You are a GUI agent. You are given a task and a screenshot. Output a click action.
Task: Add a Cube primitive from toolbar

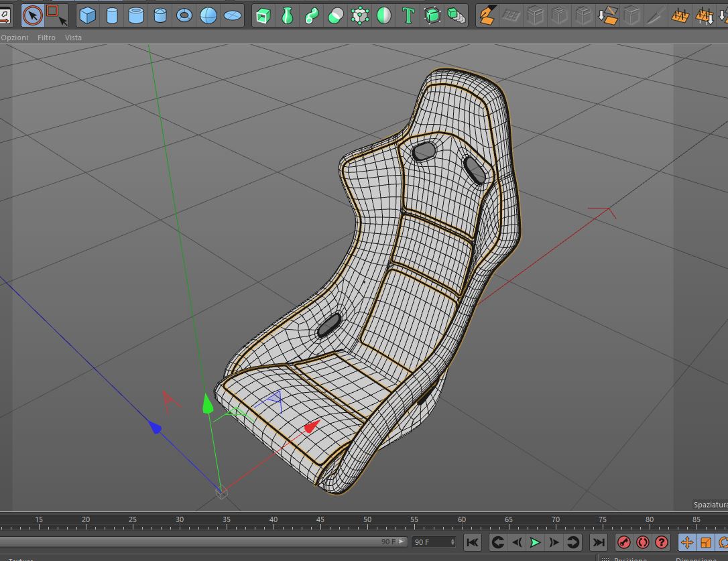point(88,15)
